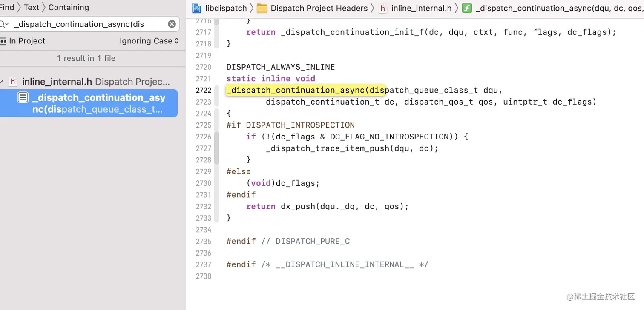Viewport: 644px width, 310px height.
Task: Click the In Project scope icon
Action: pos(3,41)
